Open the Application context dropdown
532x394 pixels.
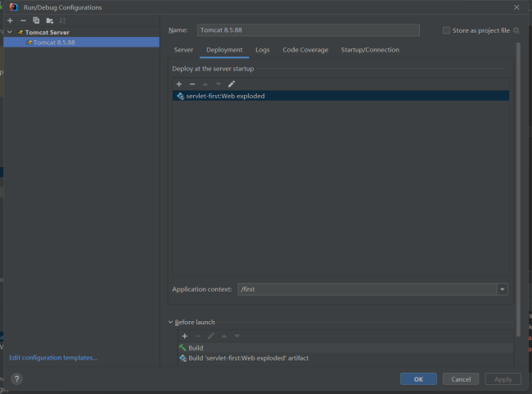click(502, 289)
